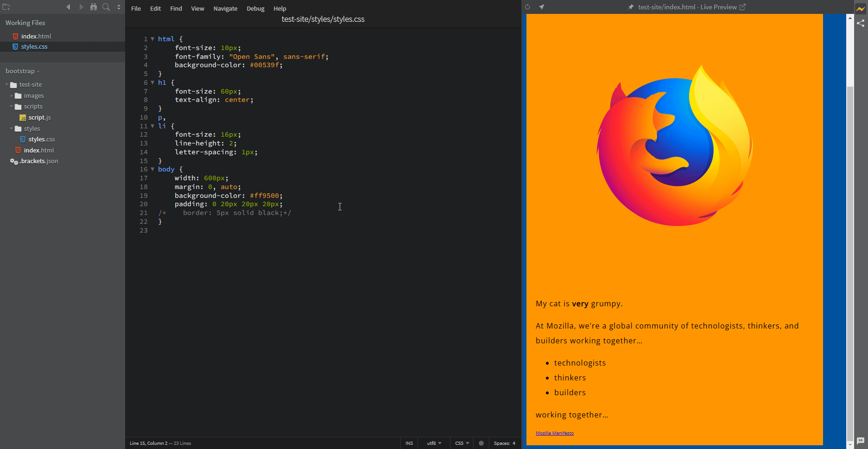Click the 'Line 15, Column 2' cursor status
Viewport: 868px width, 449px height.
[148, 443]
